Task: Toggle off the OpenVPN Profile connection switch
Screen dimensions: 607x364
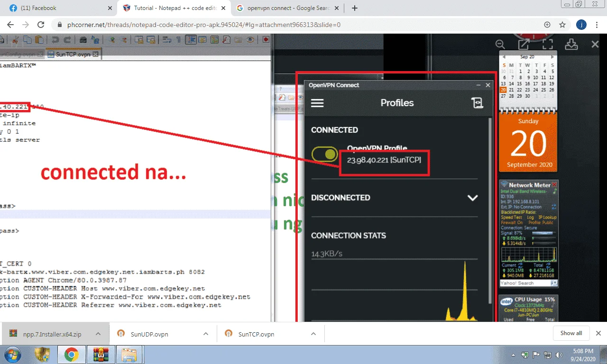Action: click(x=324, y=155)
